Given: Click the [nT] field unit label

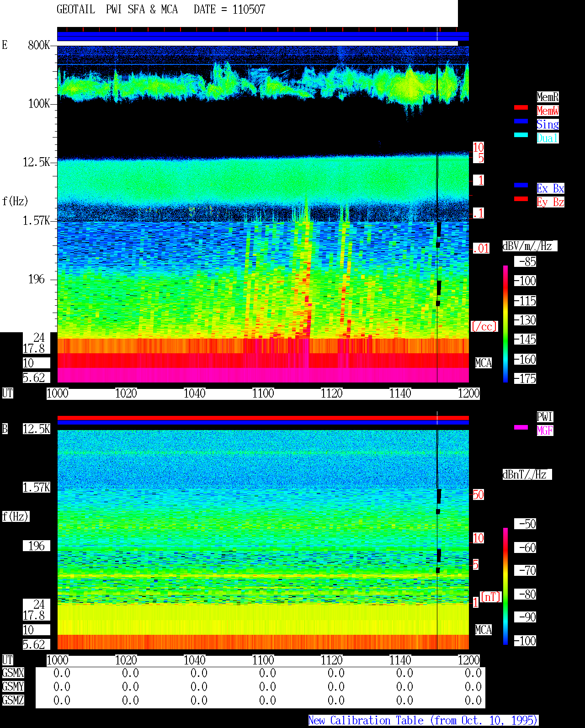Looking at the screenshot, I should click(x=491, y=597).
